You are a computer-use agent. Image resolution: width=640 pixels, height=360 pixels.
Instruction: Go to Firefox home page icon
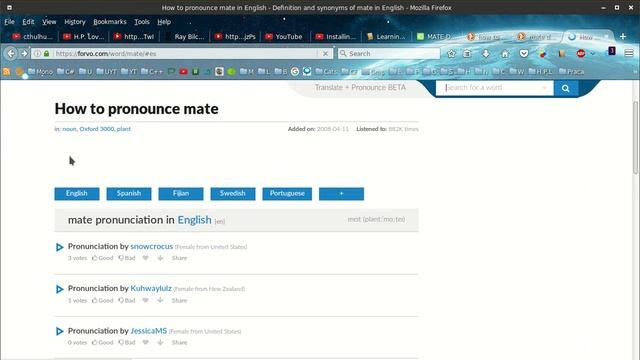[505, 53]
